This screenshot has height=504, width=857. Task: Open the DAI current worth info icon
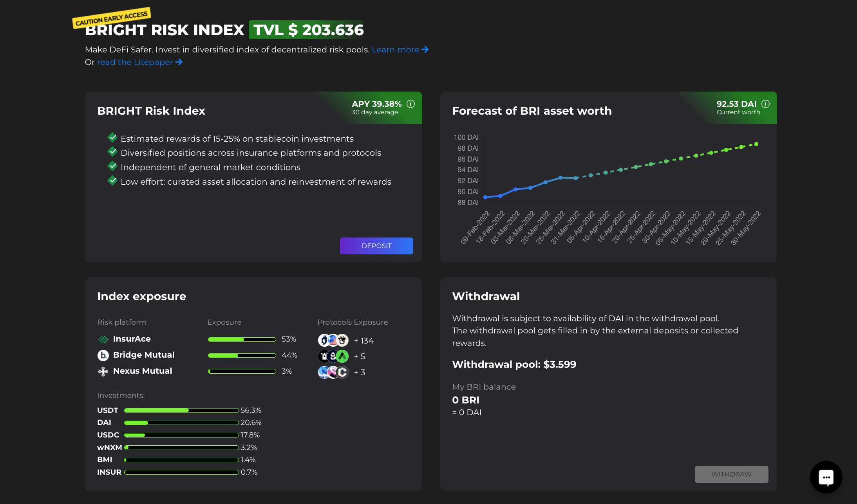766,104
